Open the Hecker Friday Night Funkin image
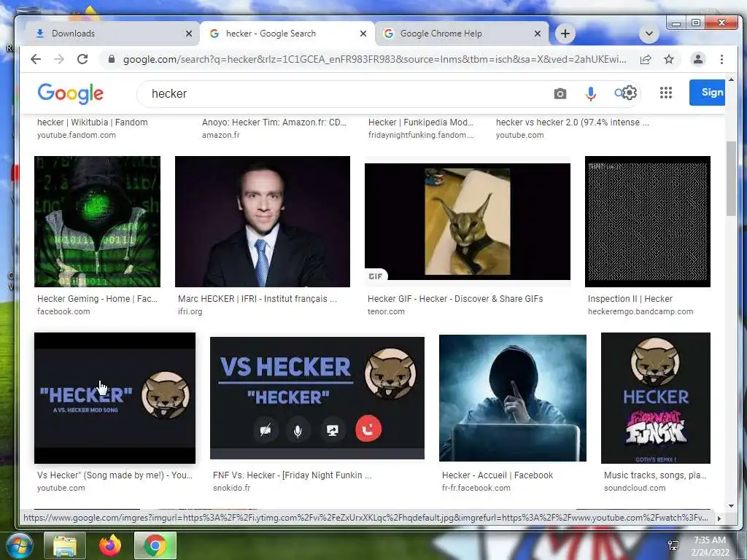The image size is (747, 560). (656, 398)
